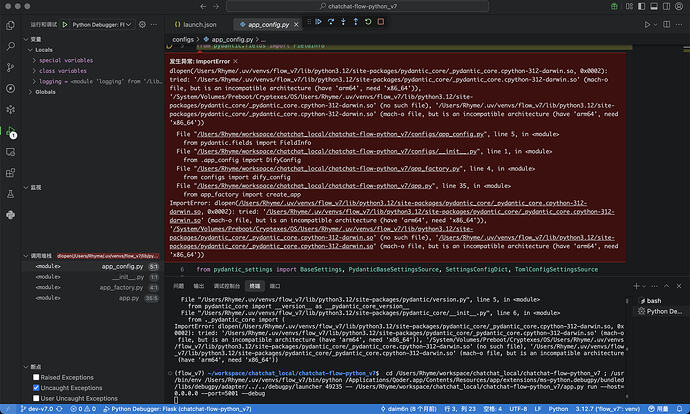Click the green Start Debugging play icon

(x=66, y=23)
